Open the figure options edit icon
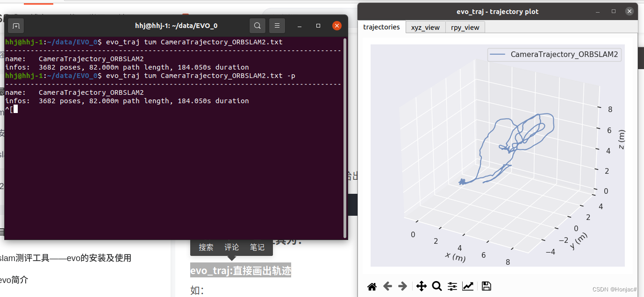 pyautogui.click(x=468, y=286)
